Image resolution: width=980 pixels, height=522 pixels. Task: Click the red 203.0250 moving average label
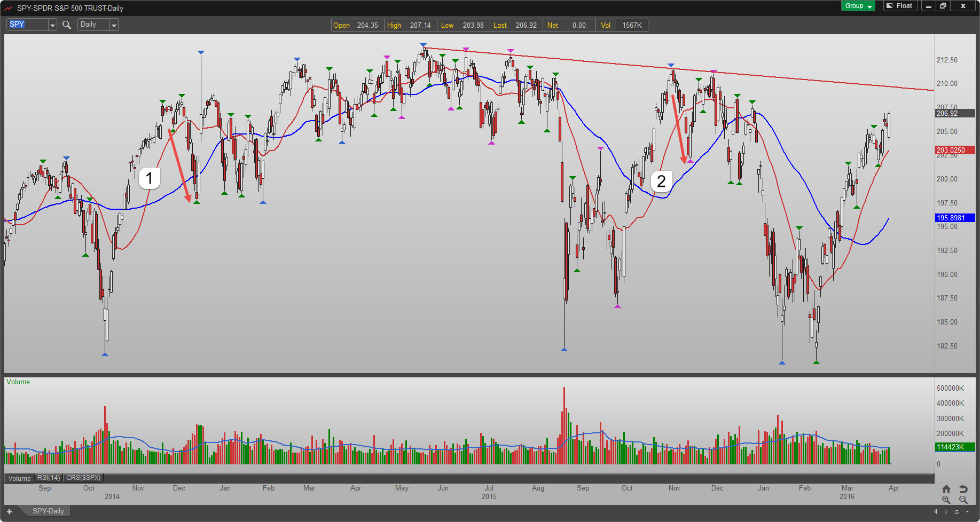pos(955,150)
